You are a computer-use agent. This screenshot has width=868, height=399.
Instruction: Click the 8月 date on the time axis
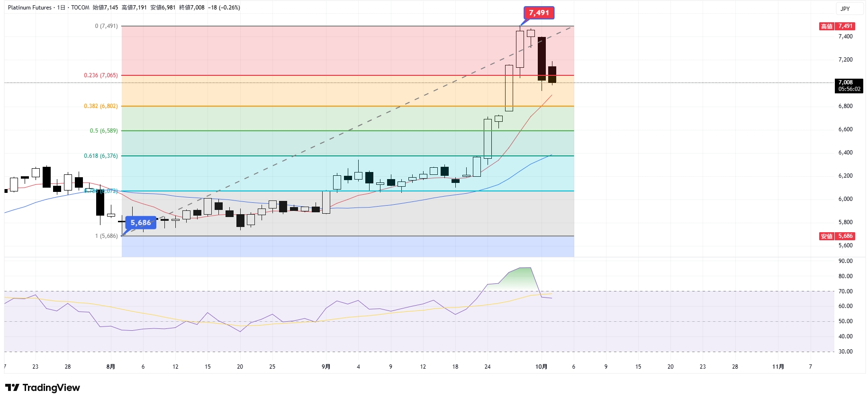(x=110, y=367)
